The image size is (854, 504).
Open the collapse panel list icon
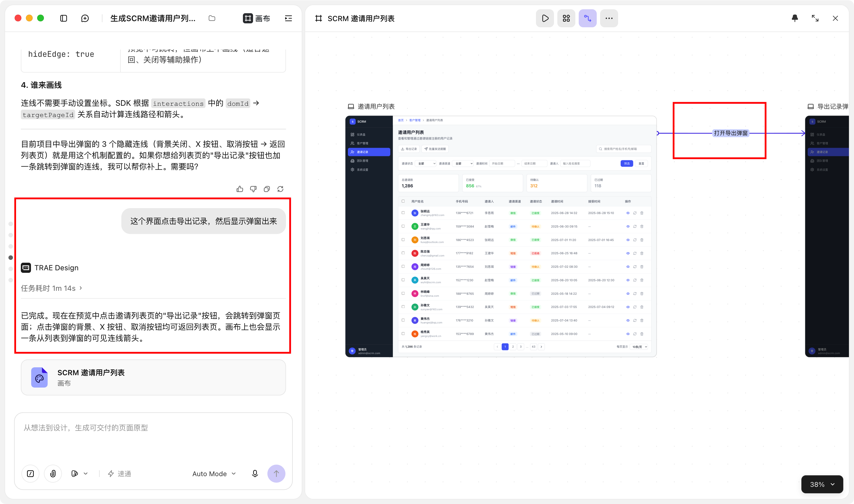[x=289, y=18]
